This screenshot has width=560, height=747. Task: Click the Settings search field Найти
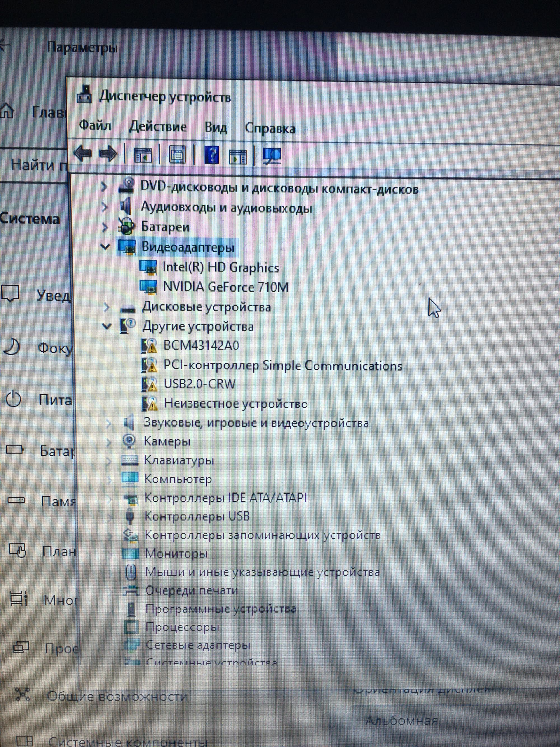pyautogui.click(x=34, y=165)
